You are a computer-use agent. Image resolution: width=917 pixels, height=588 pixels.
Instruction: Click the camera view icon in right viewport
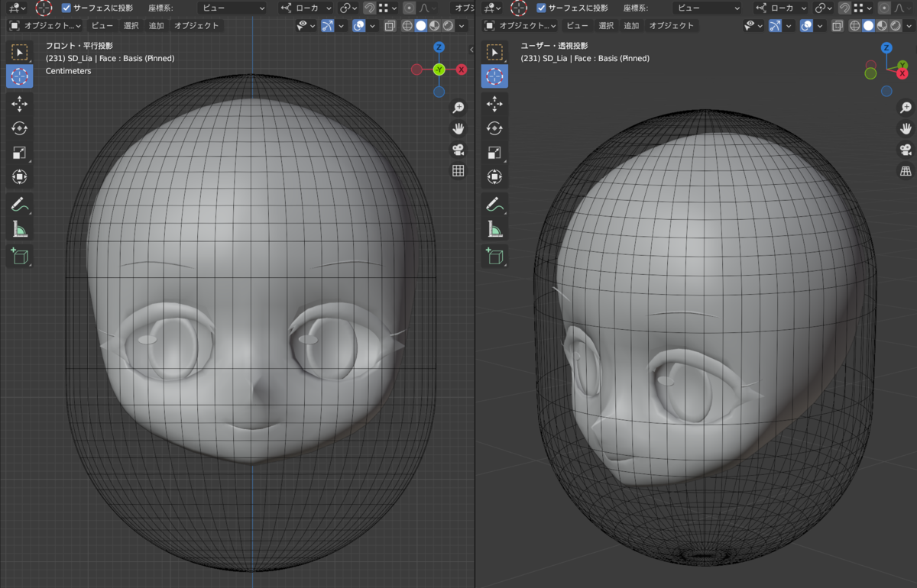906,149
